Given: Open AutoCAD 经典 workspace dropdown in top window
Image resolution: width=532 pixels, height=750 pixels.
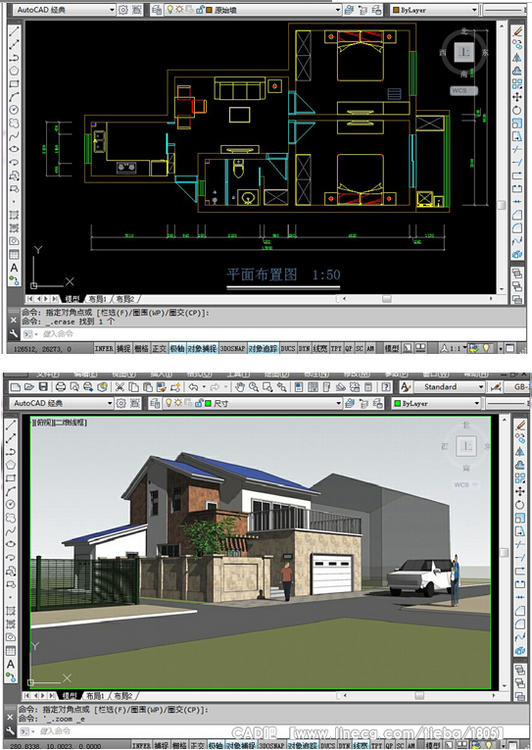Looking at the screenshot, I should point(64,10).
